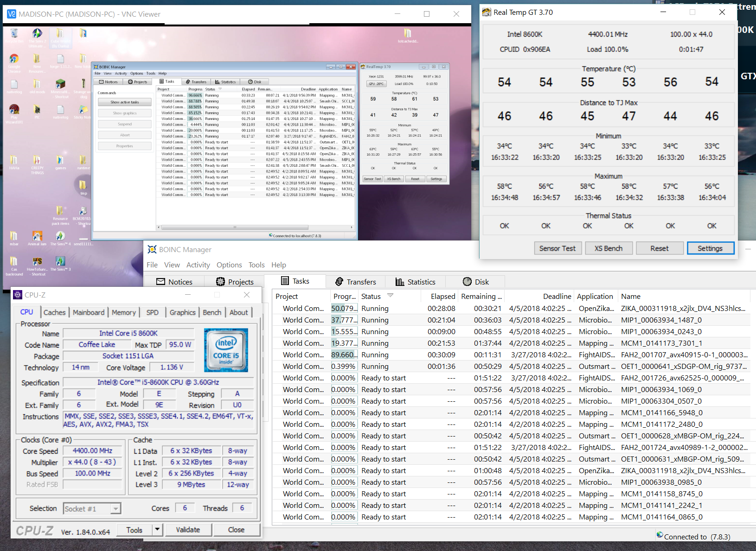Click Sensor Test in Real Temp GT
Viewport: 756px width, 551px height.
(x=557, y=248)
